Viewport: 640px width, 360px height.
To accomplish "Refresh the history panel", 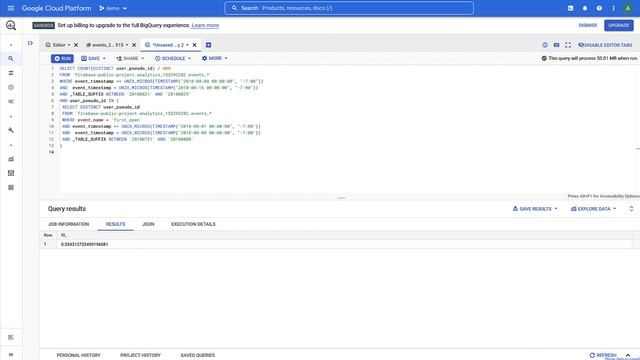I will [x=603, y=355].
